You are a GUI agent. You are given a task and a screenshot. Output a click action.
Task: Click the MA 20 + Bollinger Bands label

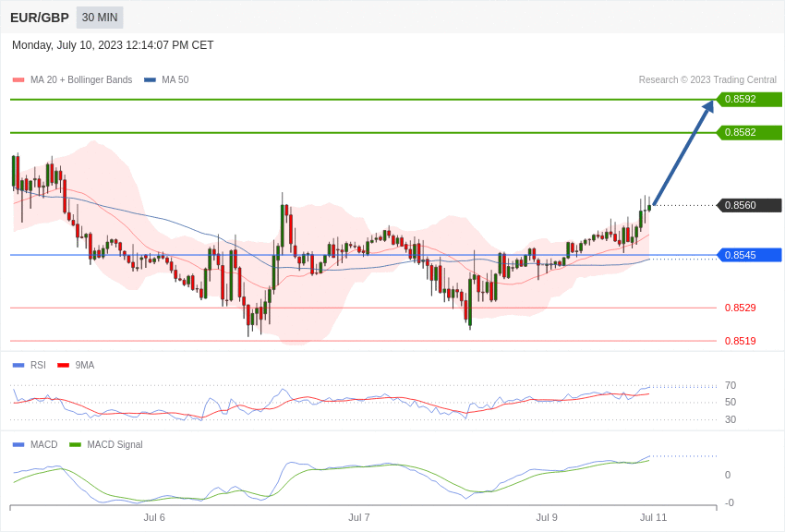(81, 80)
